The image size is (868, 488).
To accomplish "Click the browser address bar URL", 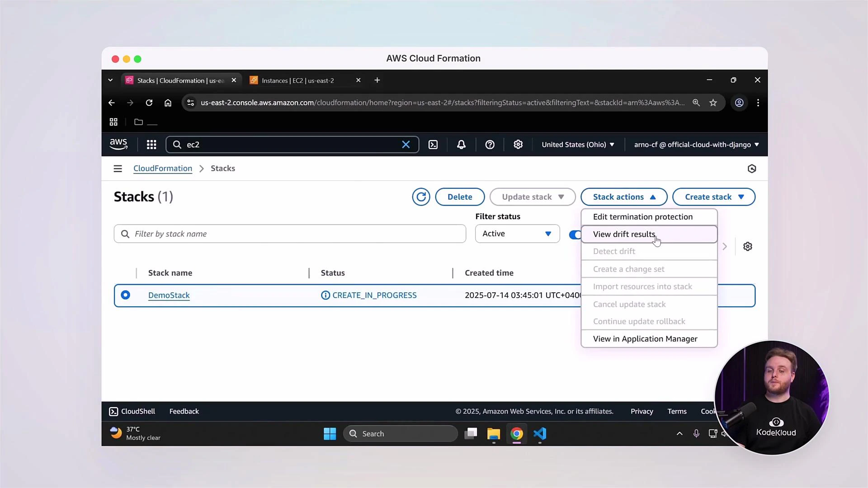I will [x=442, y=103].
